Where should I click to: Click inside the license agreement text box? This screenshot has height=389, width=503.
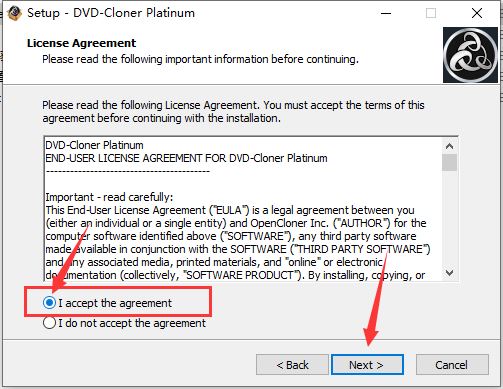click(243, 209)
